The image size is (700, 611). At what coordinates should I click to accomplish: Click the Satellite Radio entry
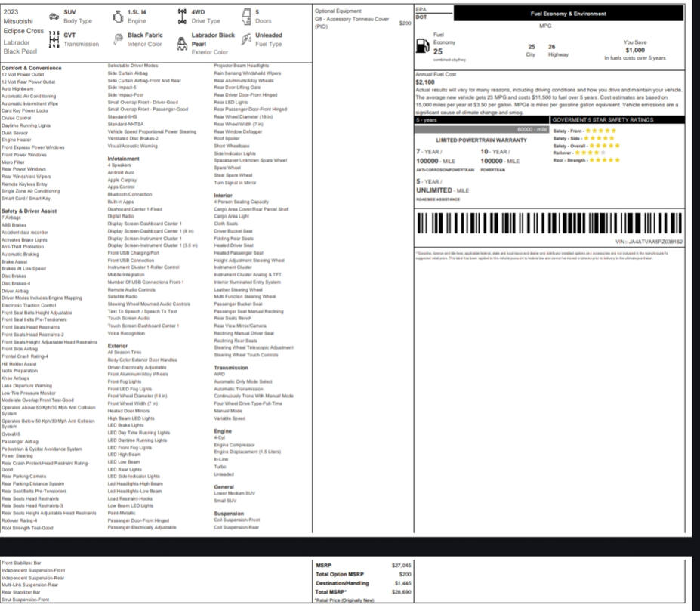tap(122, 297)
